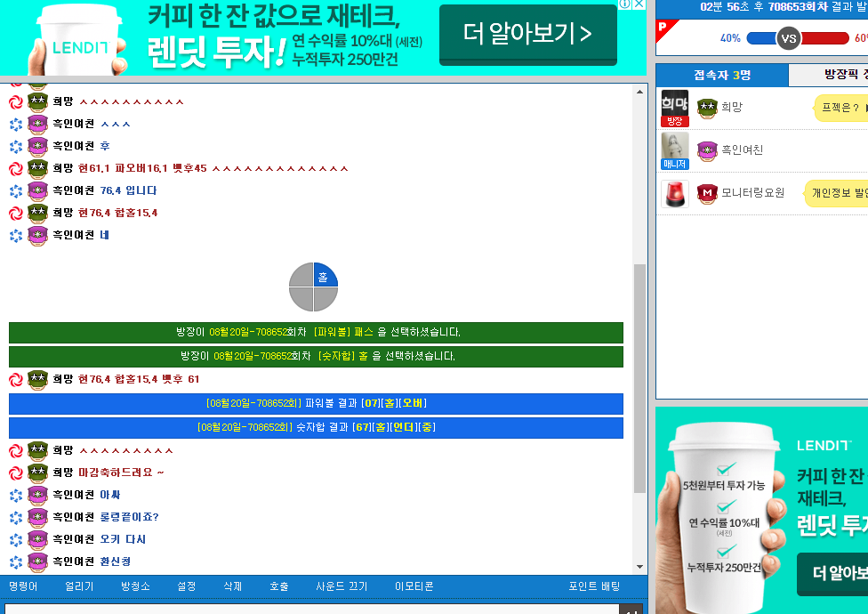Click the blue swirl icon on the 76.4 입니다 message
The image size is (868, 614).
point(16,191)
